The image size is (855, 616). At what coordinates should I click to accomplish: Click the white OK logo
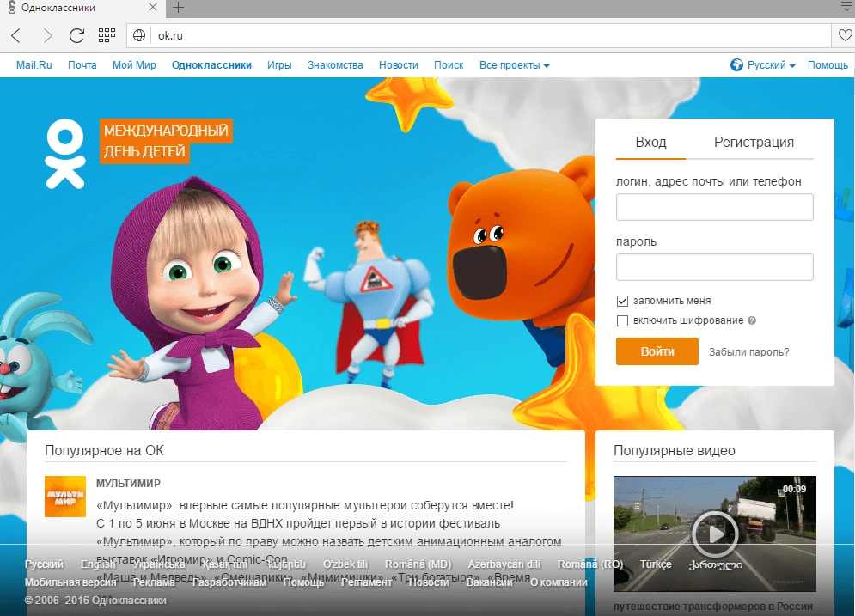coord(65,154)
